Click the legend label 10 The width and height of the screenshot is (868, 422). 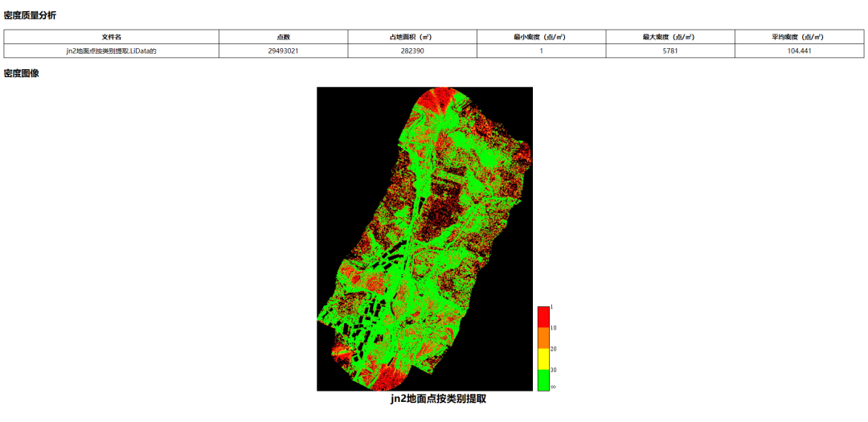[x=553, y=328]
